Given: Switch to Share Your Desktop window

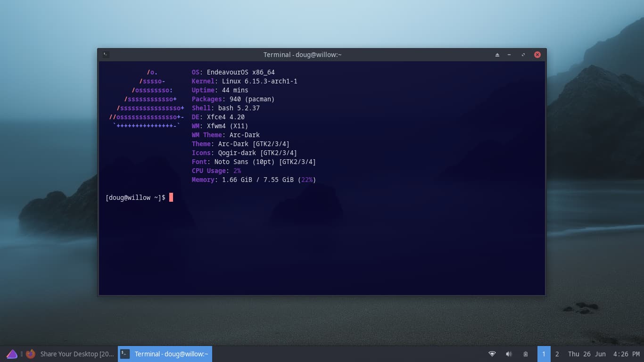Looking at the screenshot, I should click(x=77, y=354).
